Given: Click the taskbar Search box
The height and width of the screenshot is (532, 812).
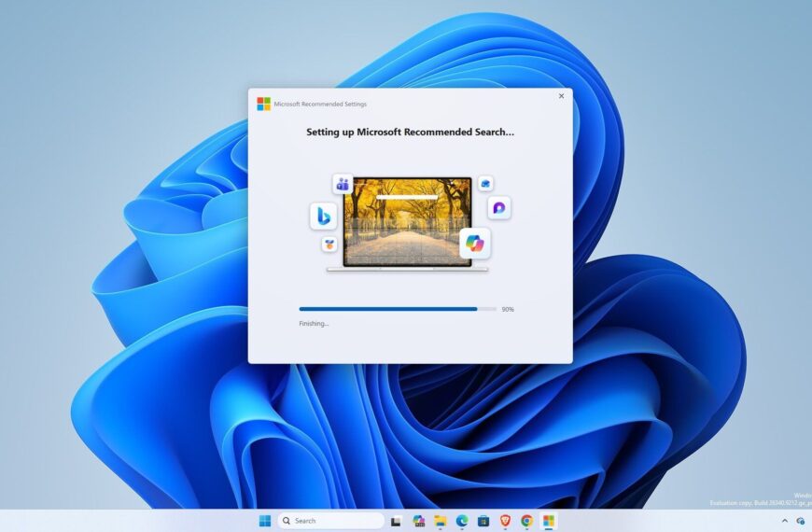Looking at the screenshot, I should pos(331,521).
